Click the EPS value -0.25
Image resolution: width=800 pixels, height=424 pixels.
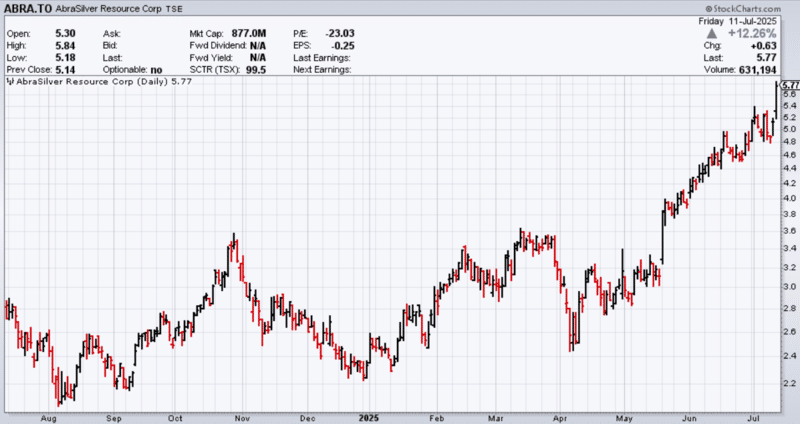[x=343, y=45]
